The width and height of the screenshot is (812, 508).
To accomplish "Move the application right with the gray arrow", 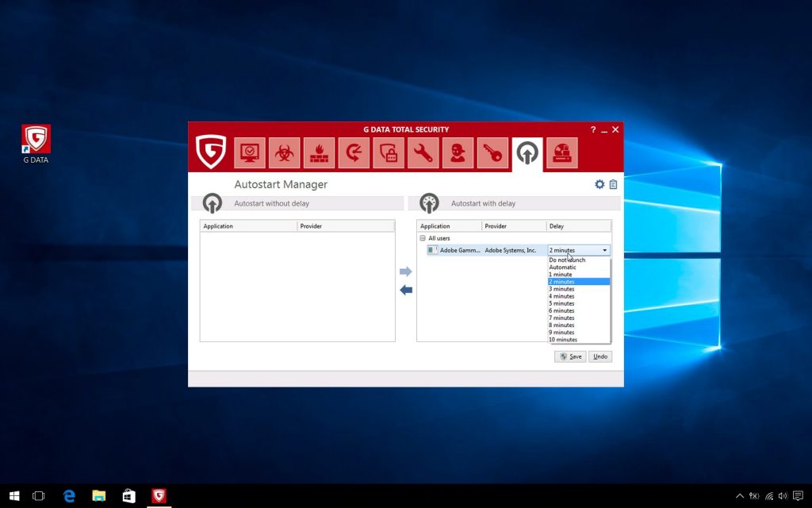I will (x=406, y=271).
